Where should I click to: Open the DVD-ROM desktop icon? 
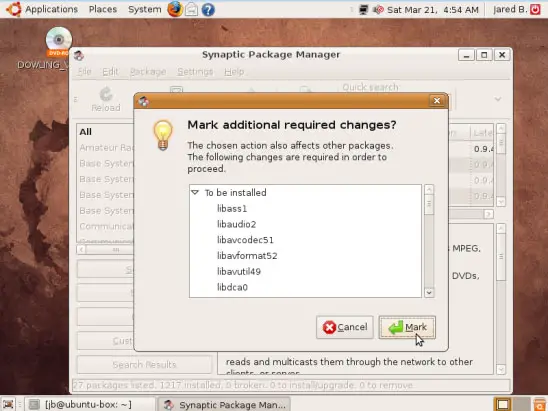pos(59,42)
